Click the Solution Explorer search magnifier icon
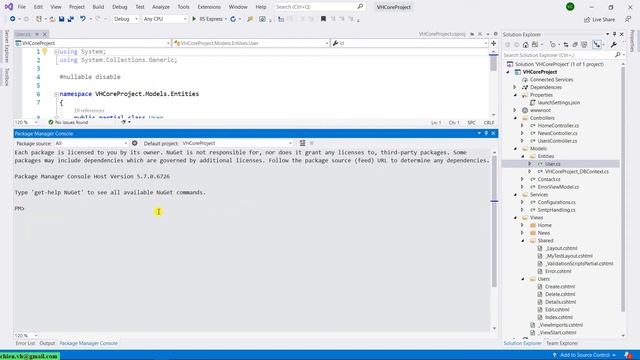Viewport: 640px width, 360px height. pos(618,55)
